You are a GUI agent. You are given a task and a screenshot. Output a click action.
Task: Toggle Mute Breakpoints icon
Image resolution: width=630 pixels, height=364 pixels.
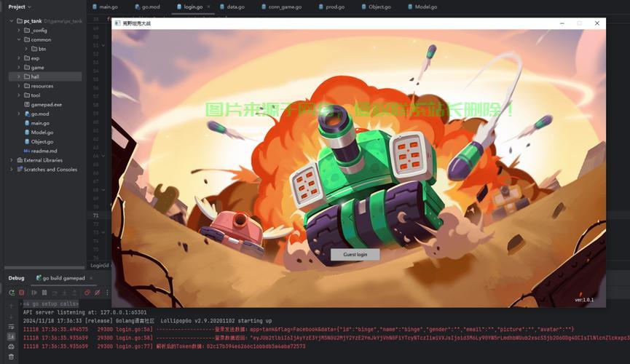point(98,293)
